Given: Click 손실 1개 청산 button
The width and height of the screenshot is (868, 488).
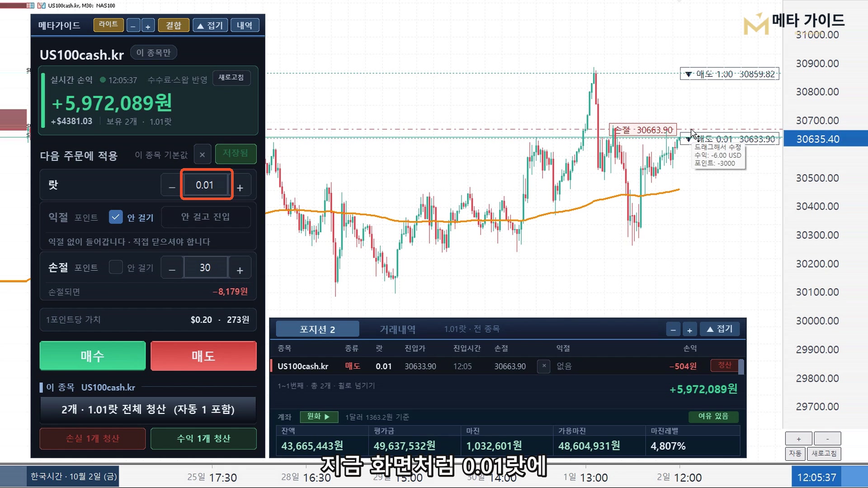Looking at the screenshot, I should coord(93,438).
